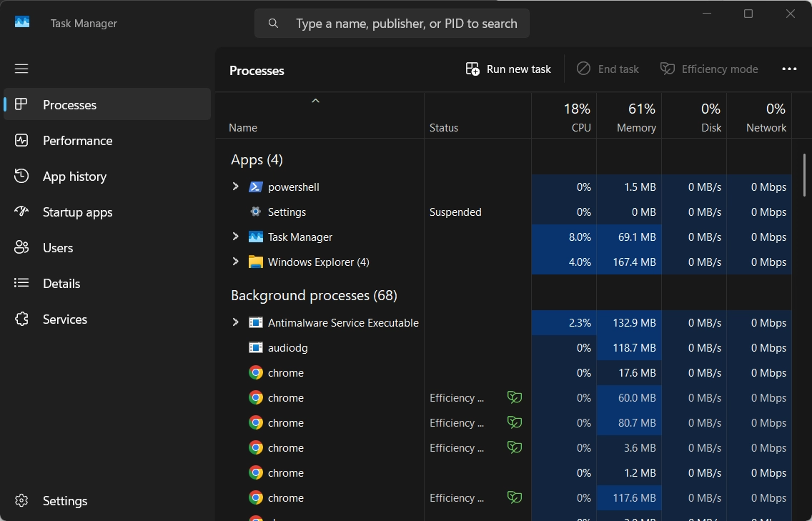The height and width of the screenshot is (521, 812).
Task: Select the chrome icon in the 1.2 MB row
Action: (255, 473)
